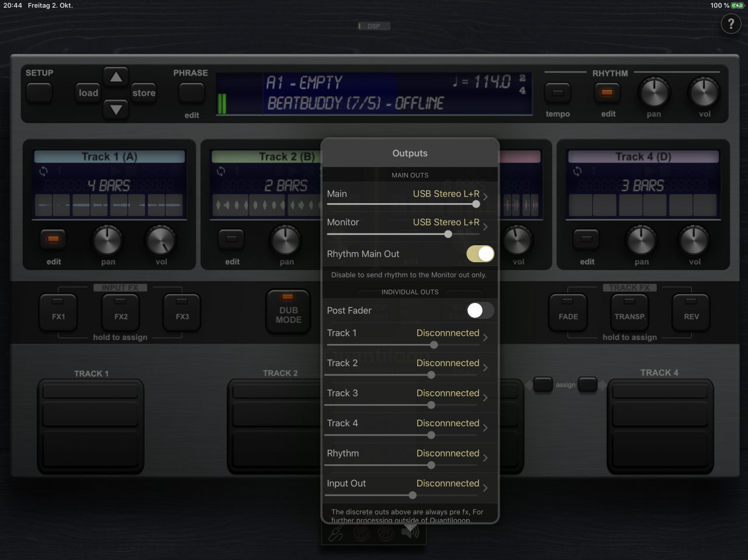Tap the Track 4 loop sync icon
The width and height of the screenshot is (748, 560).
(577, 171)
